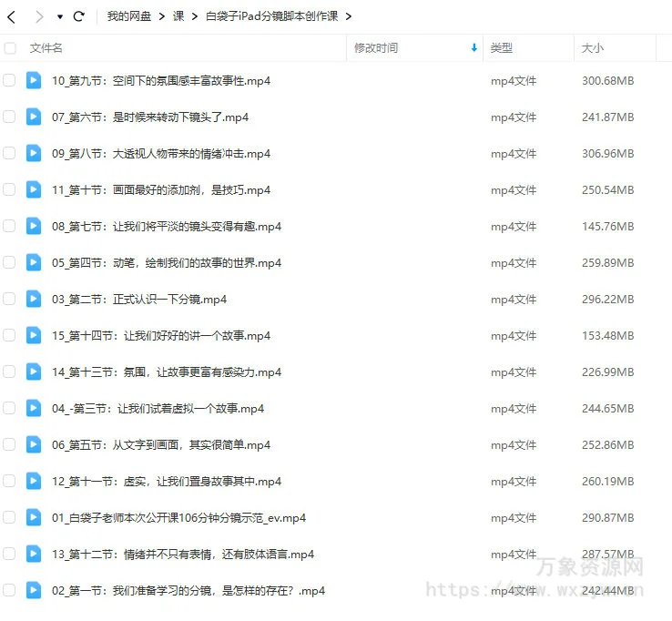
Task: Click the refresh icon
Action: point(79,16)
